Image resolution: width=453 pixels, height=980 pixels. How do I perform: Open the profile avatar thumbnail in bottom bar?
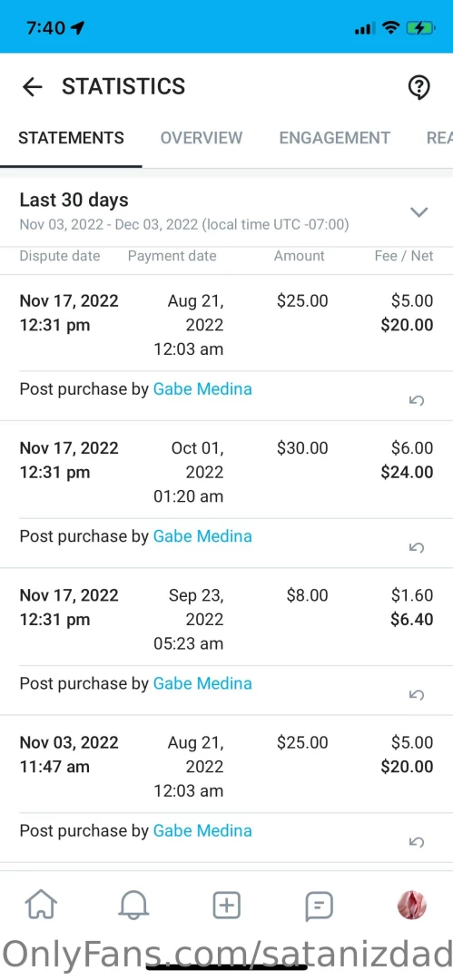tap(412, 905)
